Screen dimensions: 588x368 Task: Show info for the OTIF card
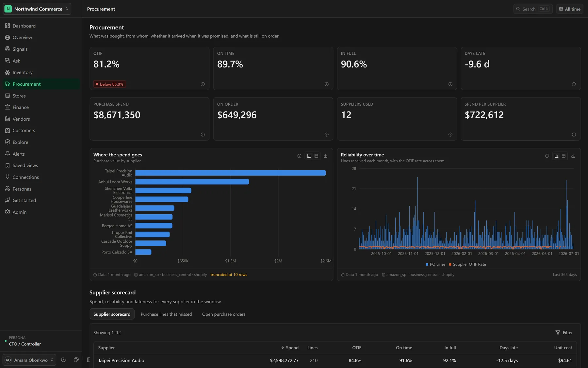(x=203, y=84)
